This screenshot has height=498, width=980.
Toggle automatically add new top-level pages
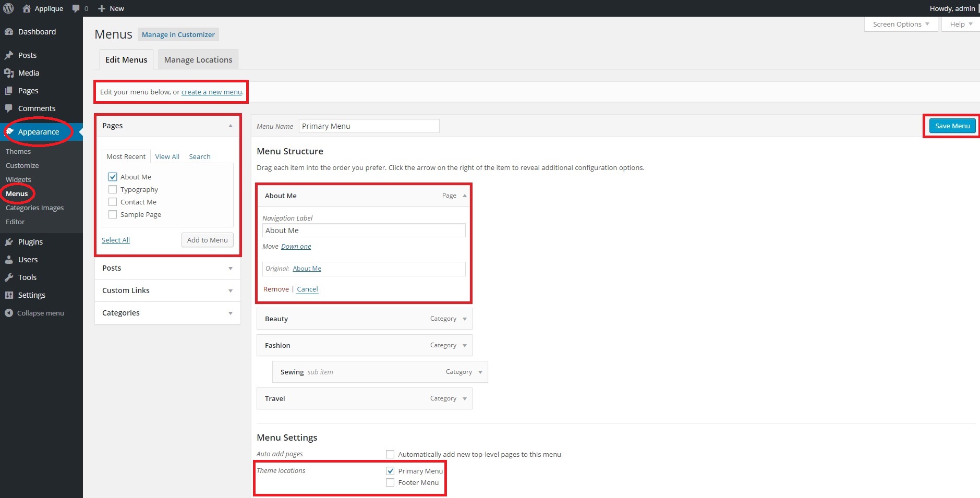(x=390, y=454)
